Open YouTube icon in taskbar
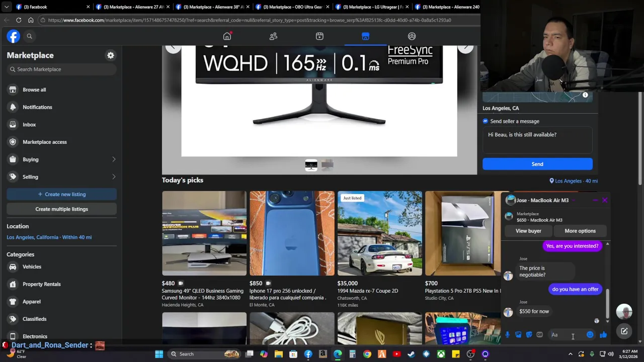644x362 pixels. tap(396, 354)
